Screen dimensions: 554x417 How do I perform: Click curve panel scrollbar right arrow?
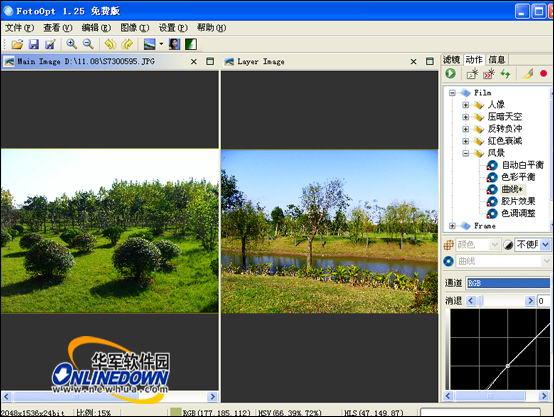544,396
